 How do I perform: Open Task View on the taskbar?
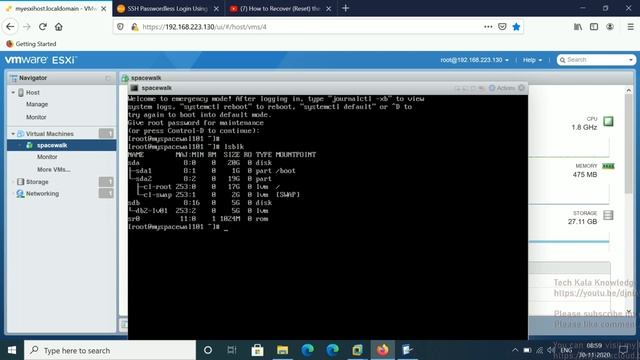[232, 350]
